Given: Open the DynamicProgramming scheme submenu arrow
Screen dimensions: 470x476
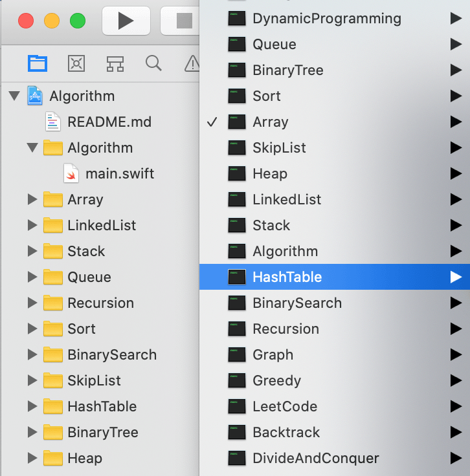Looking at the screenshot, I should 456,19.
